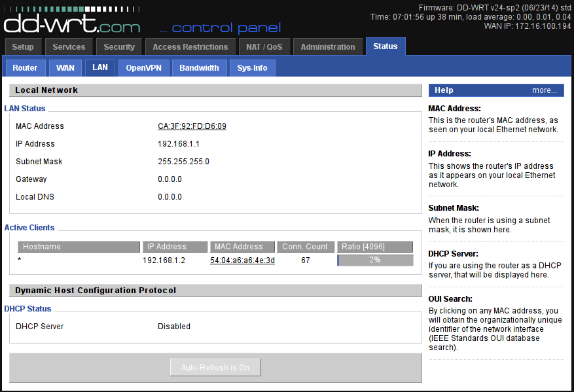This screenshot has width=574, height=392.
Task: Switch to the WAN sub-tab
Action: pyautogui.click(x=65, y=67)
